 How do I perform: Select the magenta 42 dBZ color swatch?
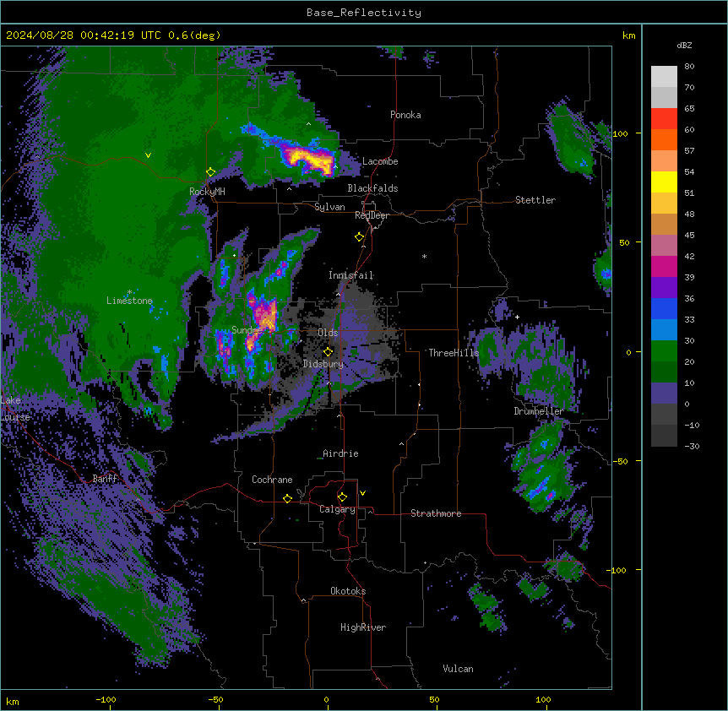pyautogui.click(x=664, y=266)
